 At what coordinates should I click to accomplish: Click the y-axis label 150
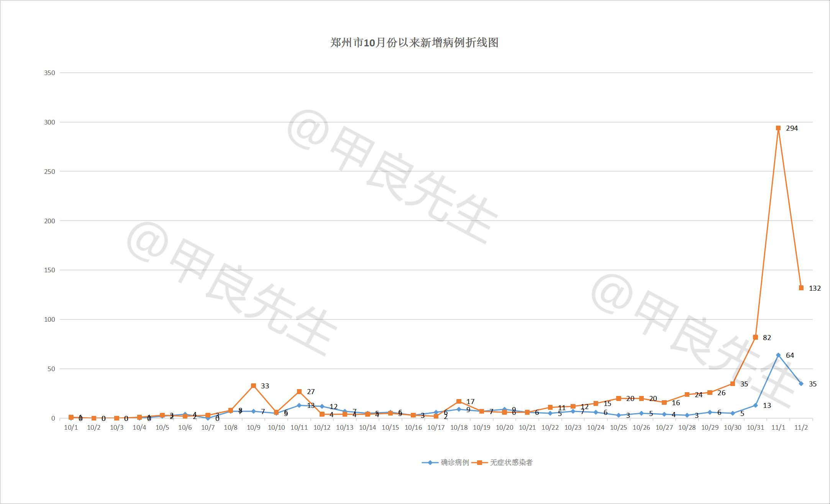point(49,270)
